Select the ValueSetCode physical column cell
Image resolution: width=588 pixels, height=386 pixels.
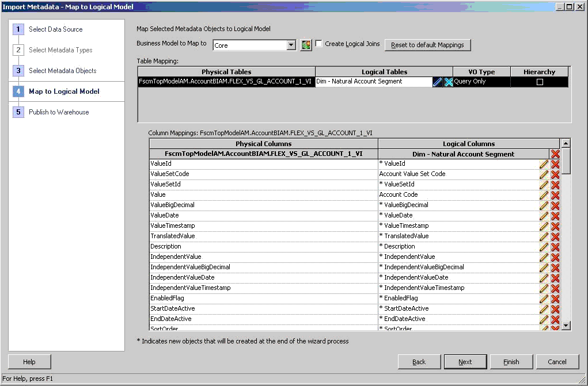point(264,174)
